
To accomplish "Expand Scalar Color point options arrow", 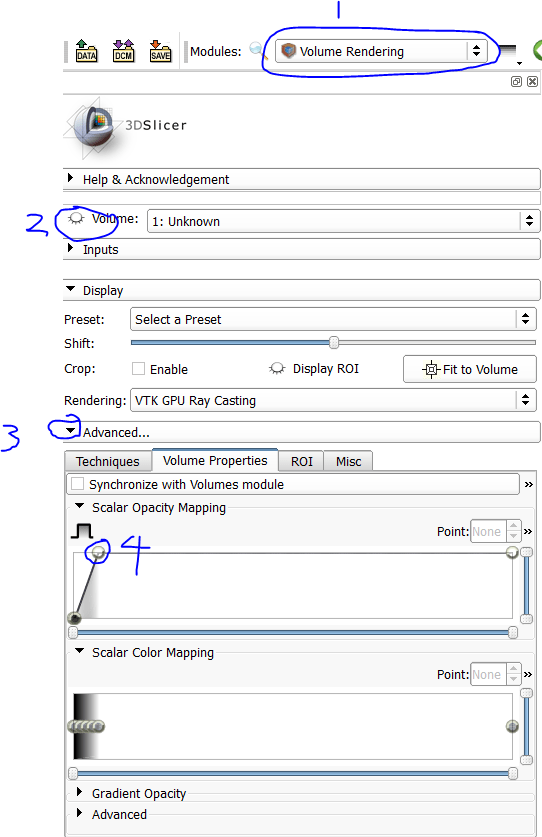I will [528, 674].
